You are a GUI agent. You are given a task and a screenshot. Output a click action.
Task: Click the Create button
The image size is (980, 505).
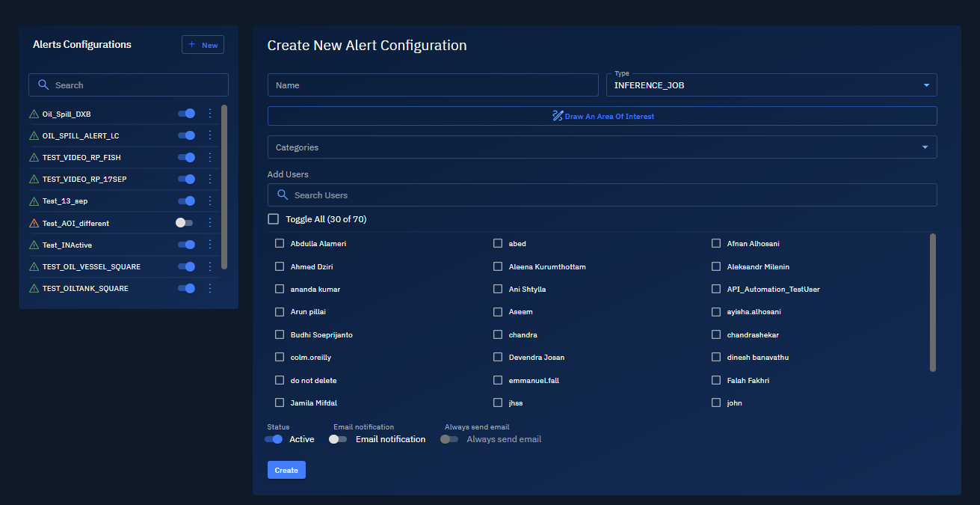286,470
